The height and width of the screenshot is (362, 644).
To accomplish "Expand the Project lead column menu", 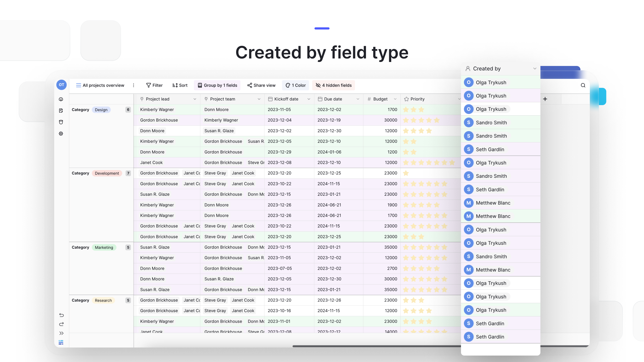I will [195, 99].
